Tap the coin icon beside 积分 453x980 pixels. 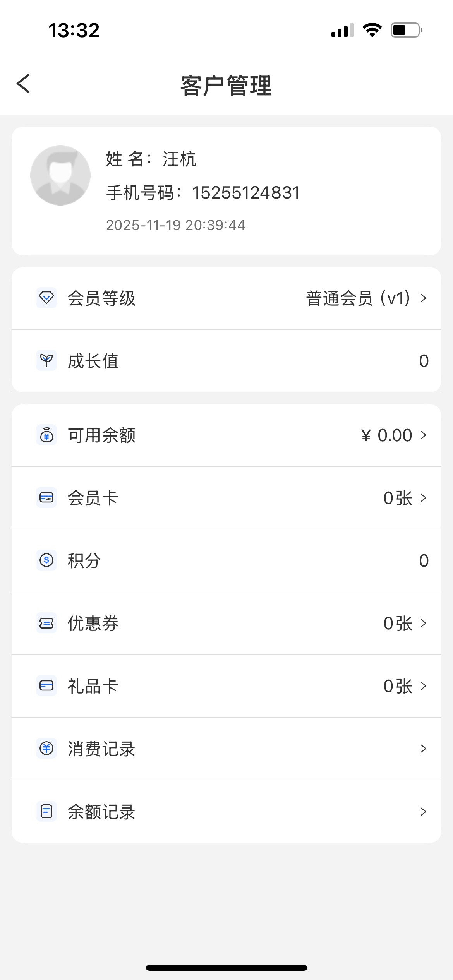click(x=46, y=560)
